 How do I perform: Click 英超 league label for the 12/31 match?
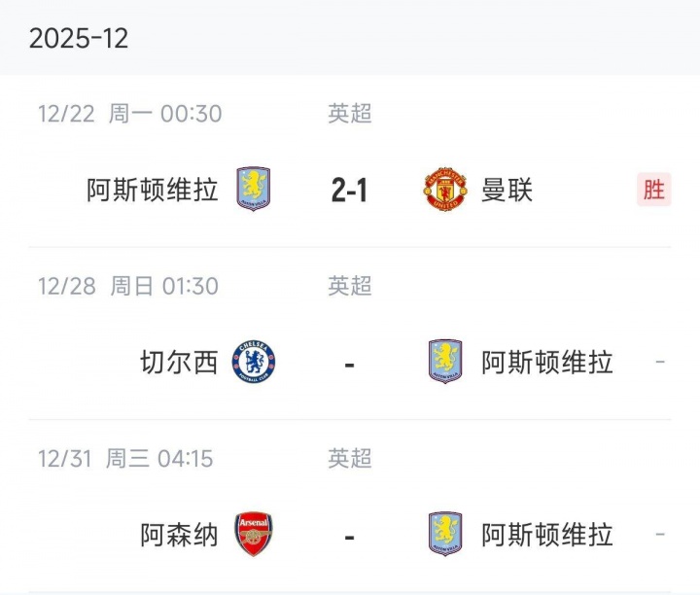pos(349,458)
